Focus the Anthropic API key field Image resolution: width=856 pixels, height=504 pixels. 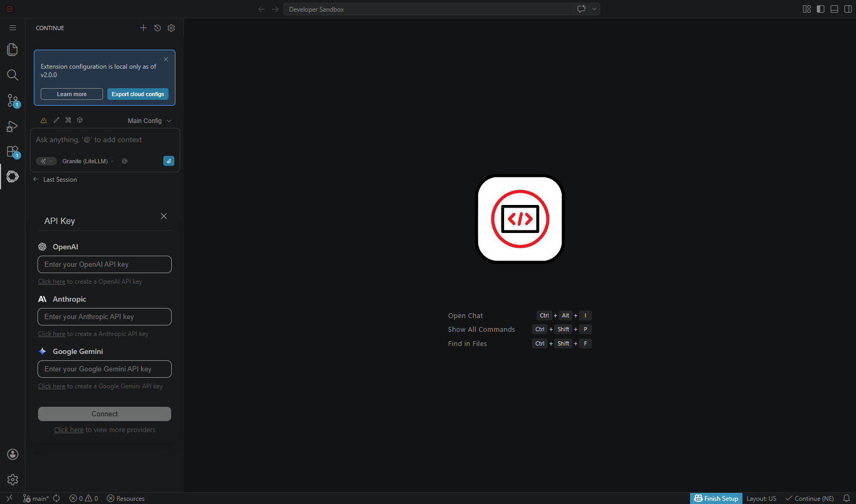click(x=105, y=317)
